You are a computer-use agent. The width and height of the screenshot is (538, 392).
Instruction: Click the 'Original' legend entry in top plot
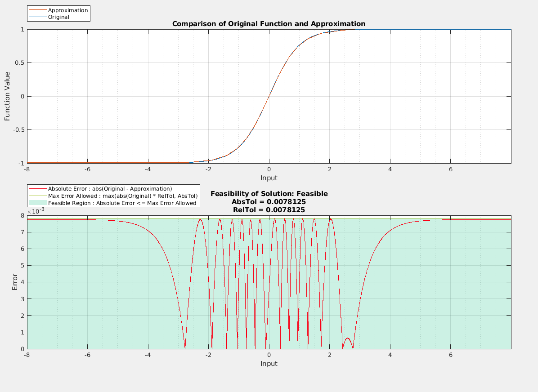pos(58,17)
